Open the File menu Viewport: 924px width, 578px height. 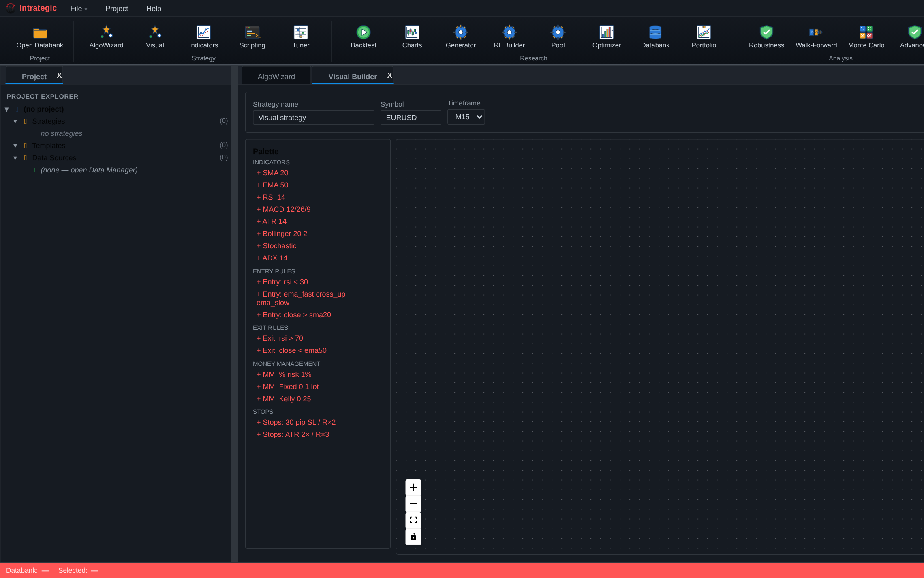[x=79, y=9]
